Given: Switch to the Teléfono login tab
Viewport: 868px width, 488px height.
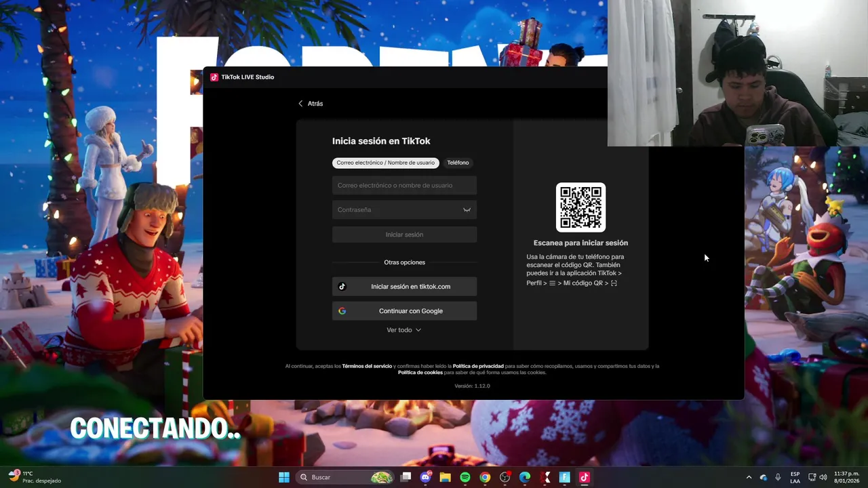Looking at the screenshot, I should point(458,163).
